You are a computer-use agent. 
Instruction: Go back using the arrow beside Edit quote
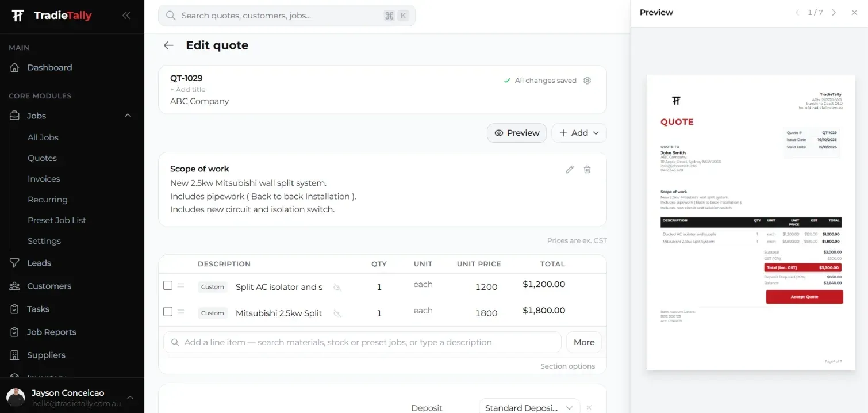(x=168, y=45)
